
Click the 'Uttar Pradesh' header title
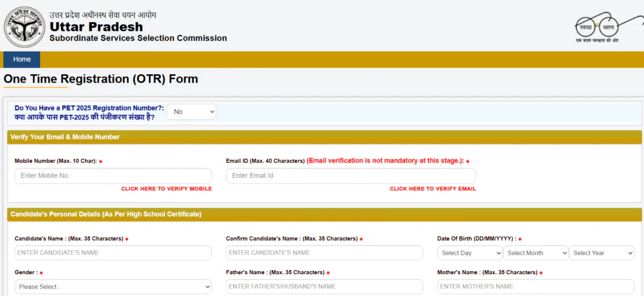click(96, 27)
